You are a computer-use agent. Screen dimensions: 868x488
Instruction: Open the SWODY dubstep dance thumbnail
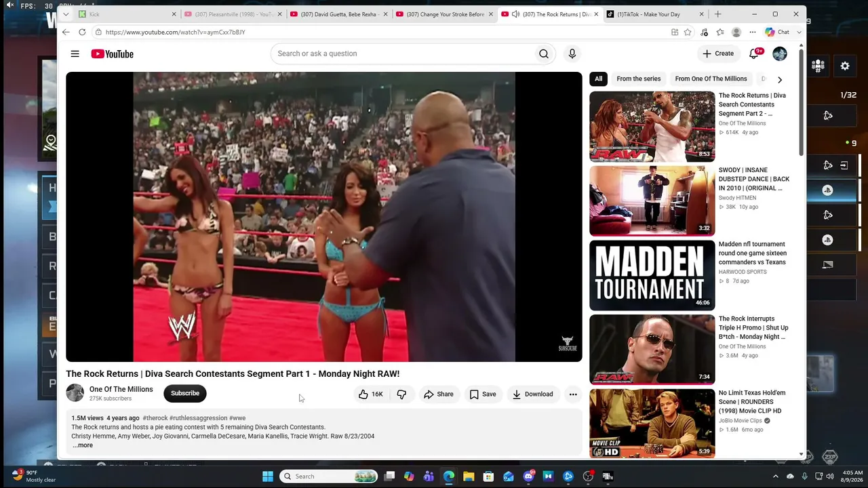(652, 201)
